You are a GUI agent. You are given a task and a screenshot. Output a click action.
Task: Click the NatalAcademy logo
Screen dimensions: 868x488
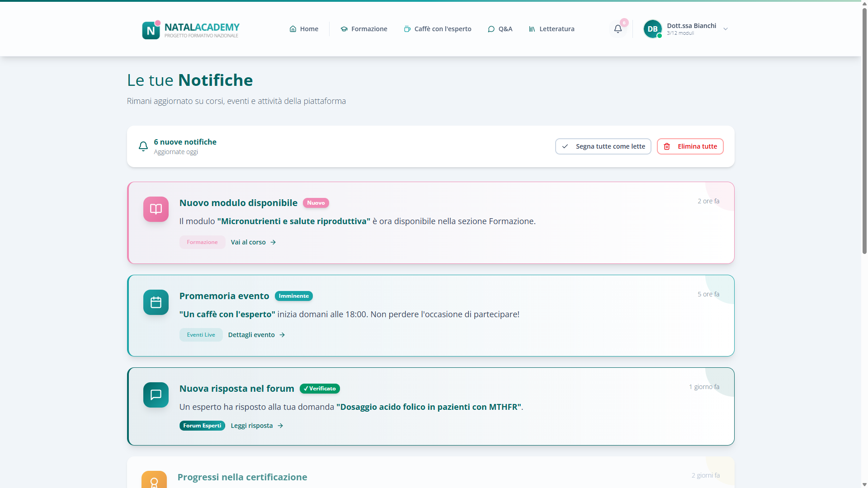pyautogui.click(x=191, y=29)
